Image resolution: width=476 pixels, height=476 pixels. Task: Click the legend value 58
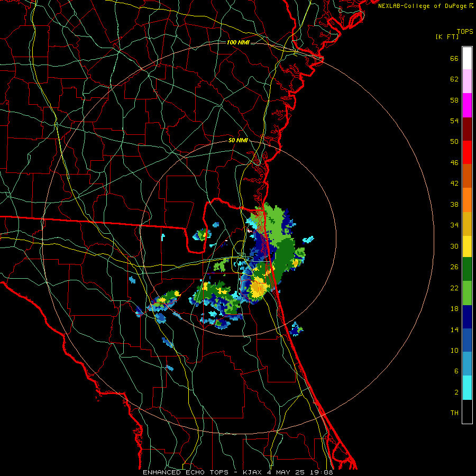click(x=454, y=100)
